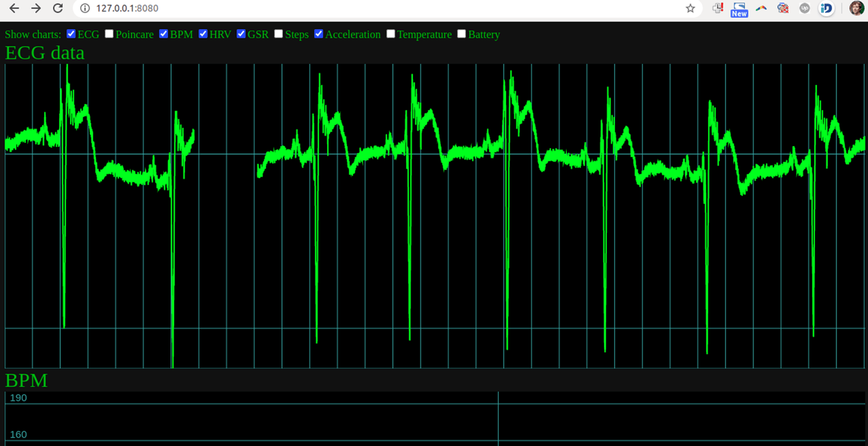
Task: Reload the page
Action: click(x=58, y=8)
